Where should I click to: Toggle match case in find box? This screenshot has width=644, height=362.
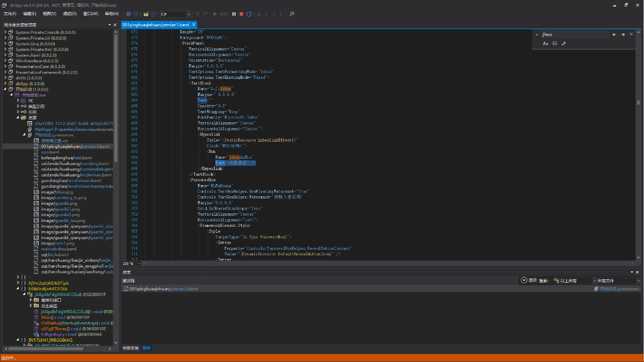[x=545, y=43]
